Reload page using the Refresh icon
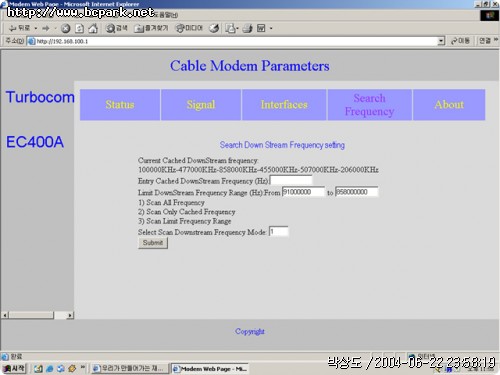 click(x=79, y=29)
